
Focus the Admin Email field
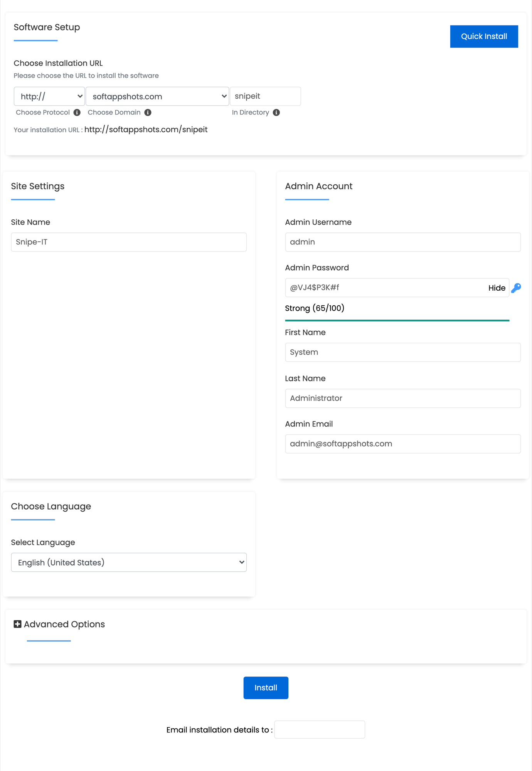click(402, 444)
